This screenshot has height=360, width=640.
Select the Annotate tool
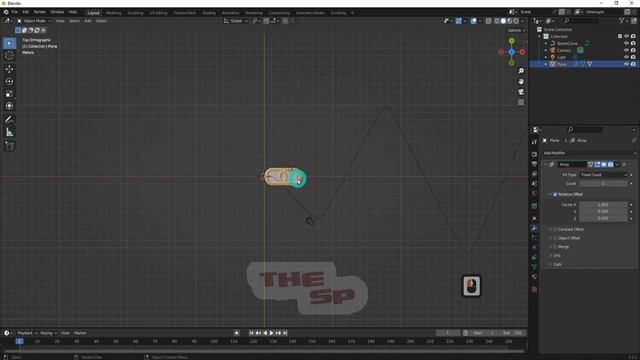coord(9,120)
